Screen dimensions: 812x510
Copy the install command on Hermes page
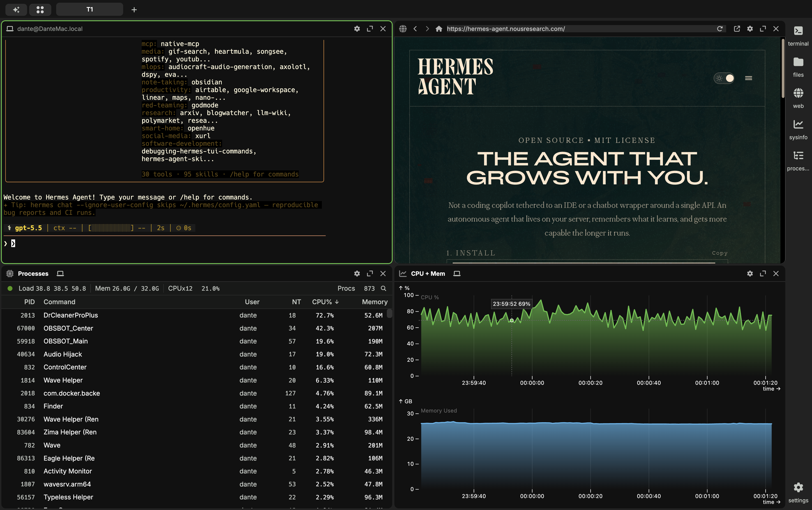coord(720,253)
